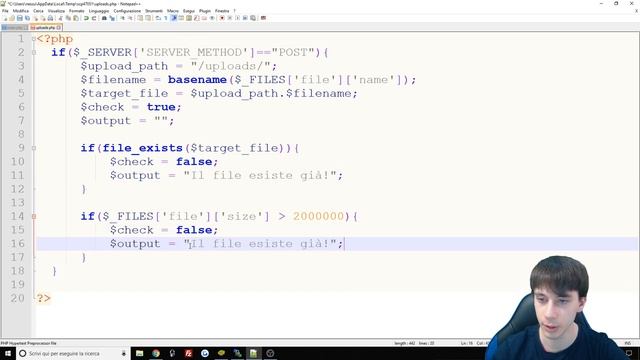Viewport: 640px width, 360px height.
Task: Click the Paste toolbar icon
Action: pos(76,18)
